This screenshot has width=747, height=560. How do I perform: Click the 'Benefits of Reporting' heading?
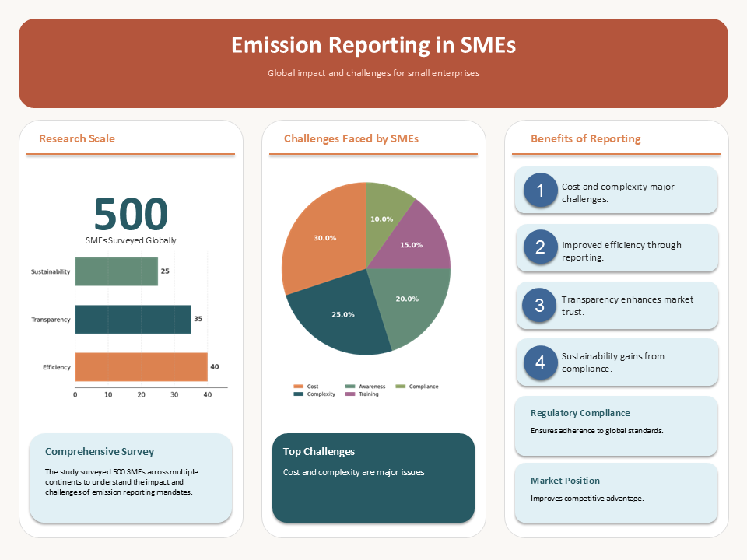point(585,138)
